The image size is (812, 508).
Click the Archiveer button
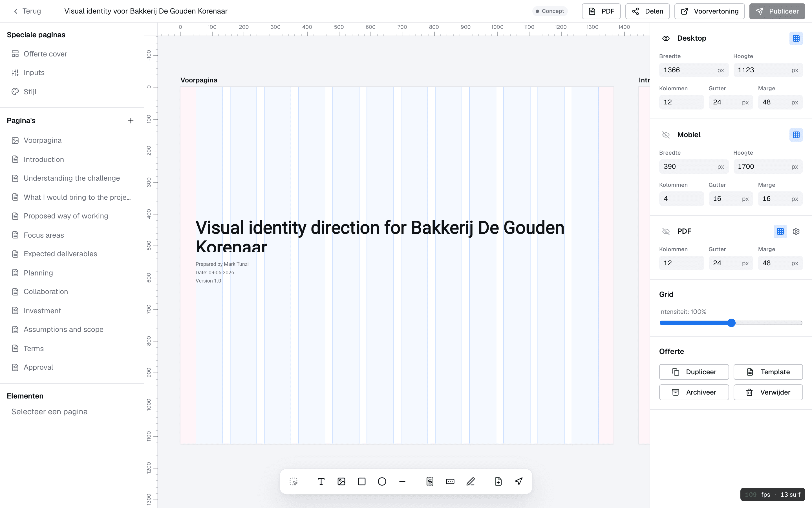click(x=694, y=392)
